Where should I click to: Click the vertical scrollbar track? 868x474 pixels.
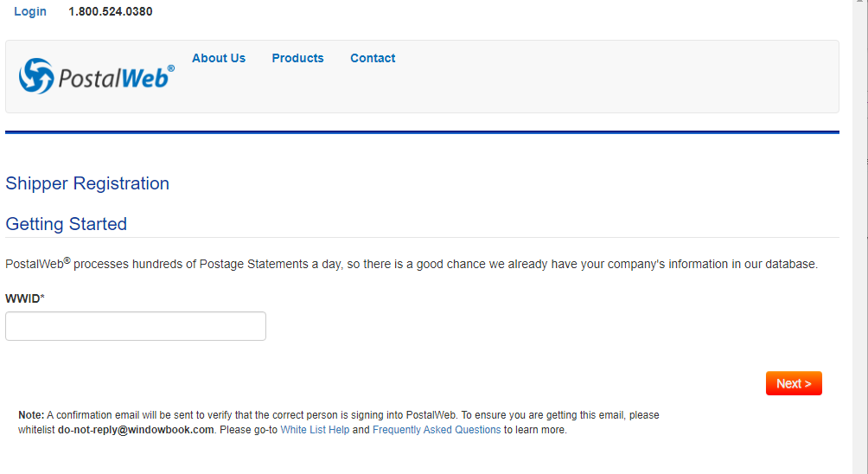pyautogui.click(x=859, y=238)
